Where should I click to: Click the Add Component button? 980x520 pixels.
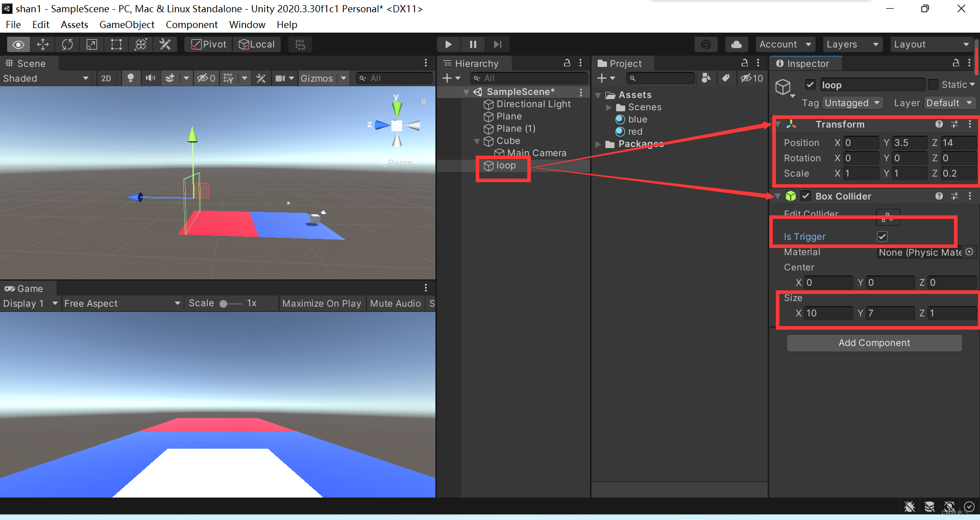pos(874,342)
